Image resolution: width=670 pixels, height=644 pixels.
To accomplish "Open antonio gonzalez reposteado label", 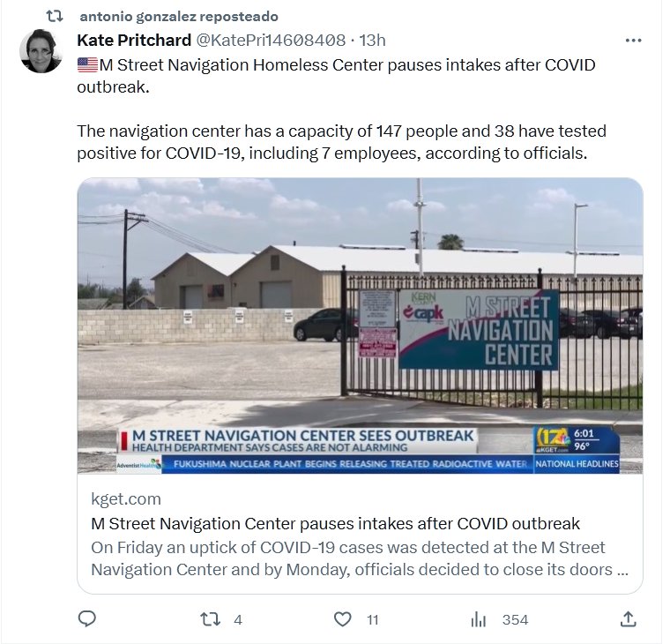I will point(179,17).
